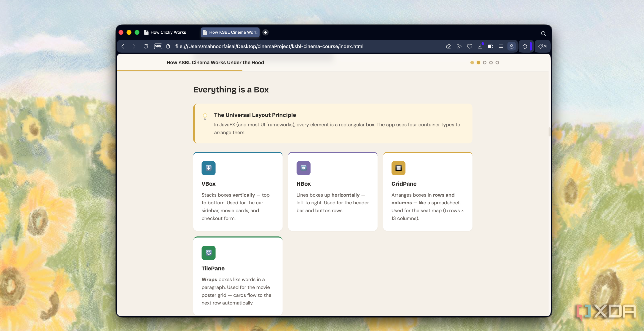Click the HBox card heading
Viewport: 644px width, 331px height.
pos(303,184)
